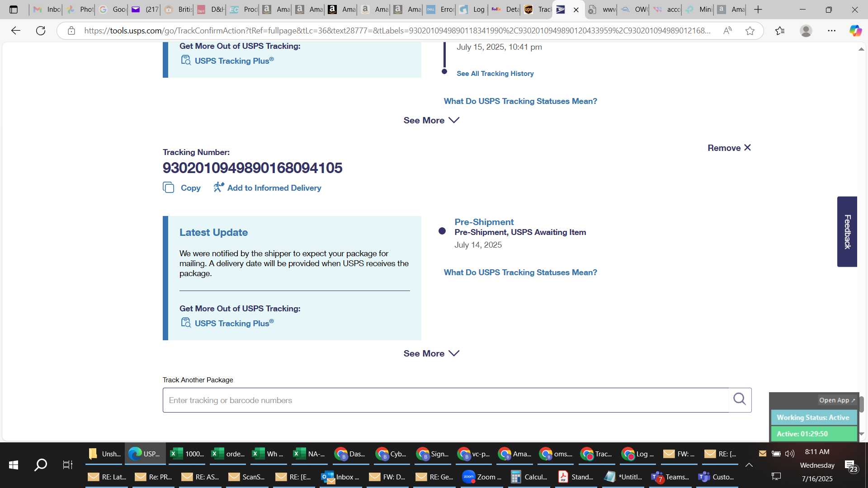Expand See More under the Pre-Shipment package
The image size is (868, 488).
[x=431, y=353]
